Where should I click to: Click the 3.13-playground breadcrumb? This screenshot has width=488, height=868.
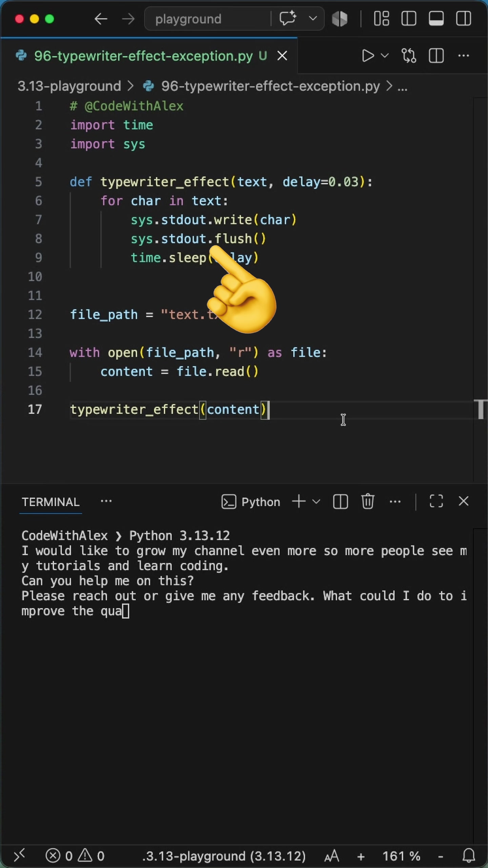[69, 86]
